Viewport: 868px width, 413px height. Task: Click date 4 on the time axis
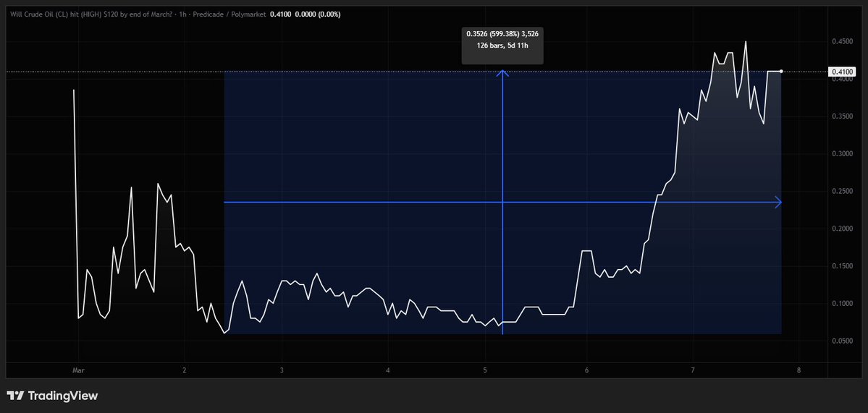click(388, 370)
